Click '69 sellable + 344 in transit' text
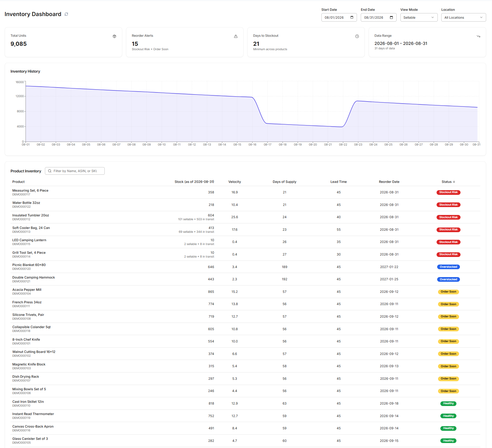 [196, 232]
